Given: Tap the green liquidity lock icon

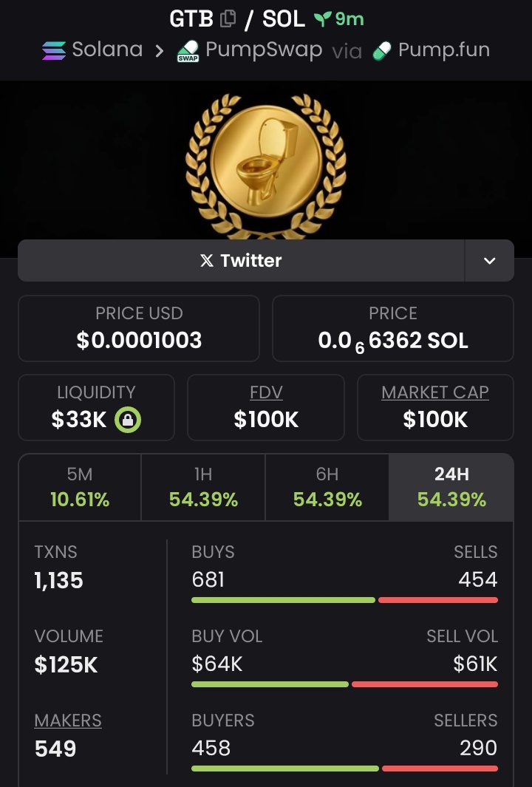Looking at the screenshot, I should [128, 420].
